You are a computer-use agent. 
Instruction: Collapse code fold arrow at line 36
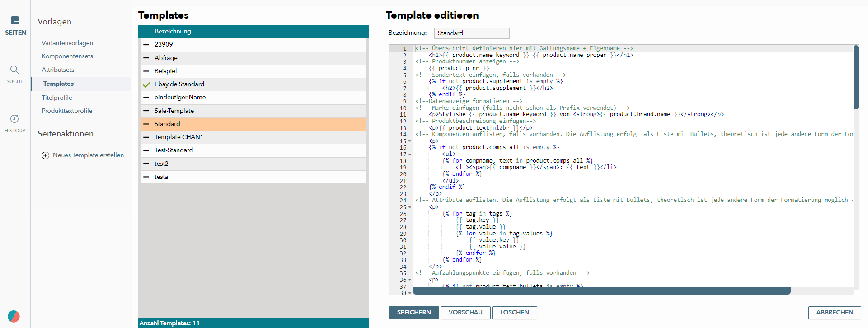coord(410,280)
